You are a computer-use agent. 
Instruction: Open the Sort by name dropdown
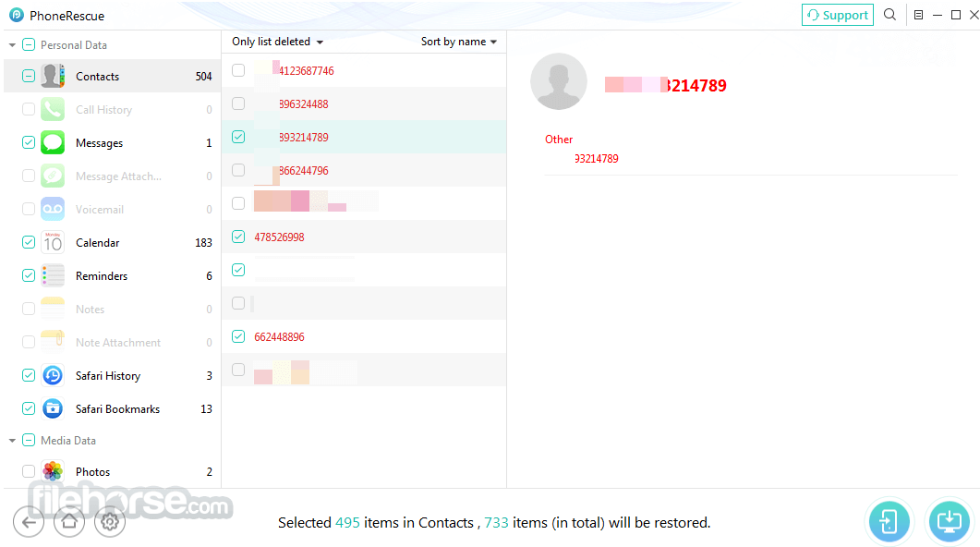459,42
